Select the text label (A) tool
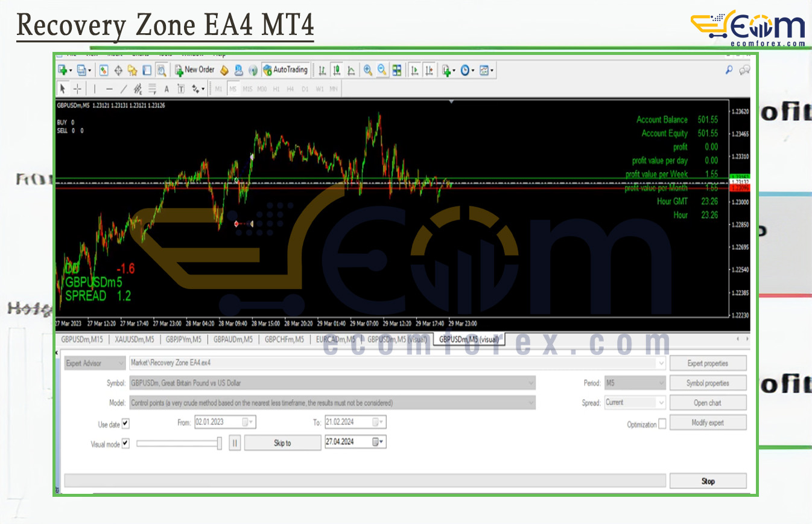 point(167,89)
